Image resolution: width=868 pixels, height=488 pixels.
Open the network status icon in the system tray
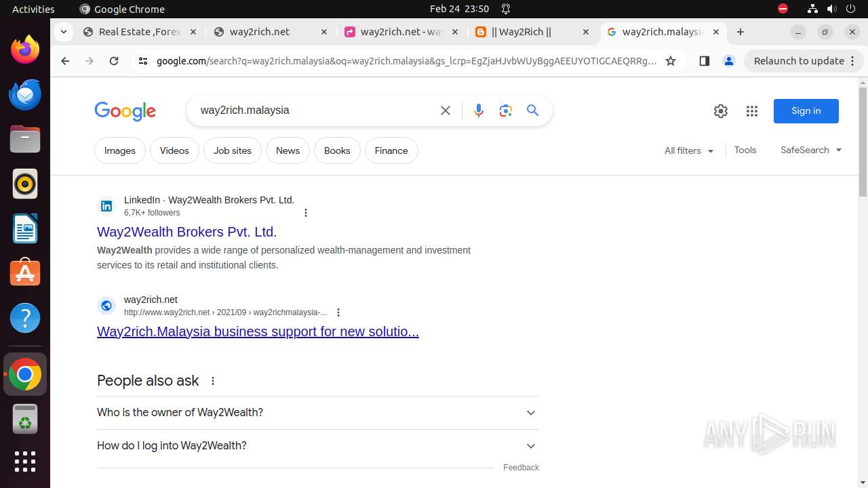point(812,9)
